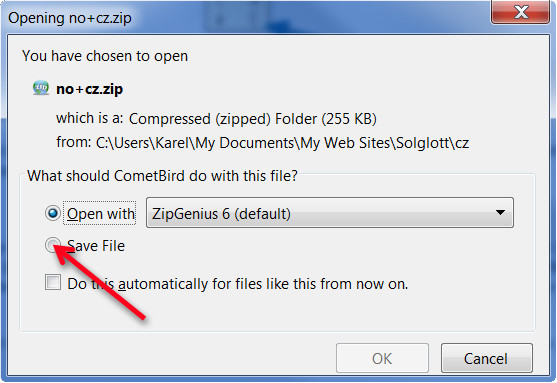This screenshot has height=383, width=557.
Task: Close the dialog with the red X
Action: point(521,12)
